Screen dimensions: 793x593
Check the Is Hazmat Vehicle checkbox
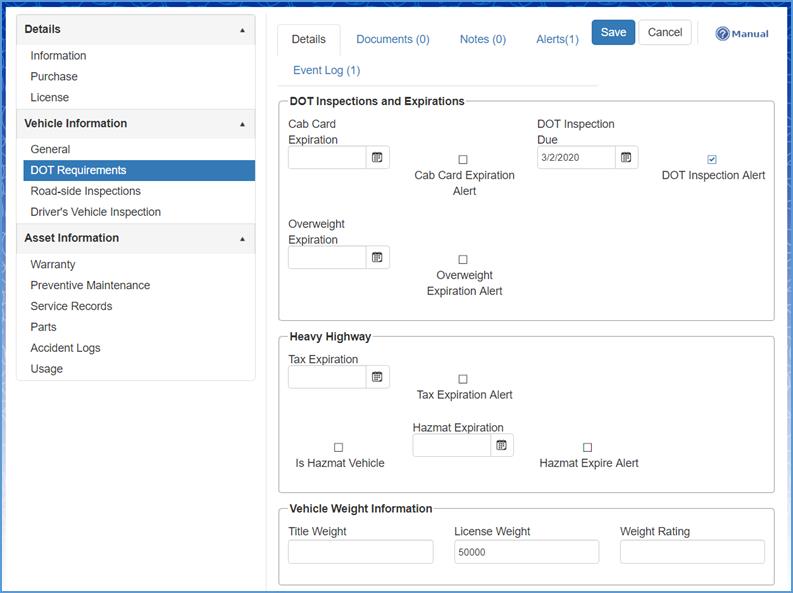point(338,447)
